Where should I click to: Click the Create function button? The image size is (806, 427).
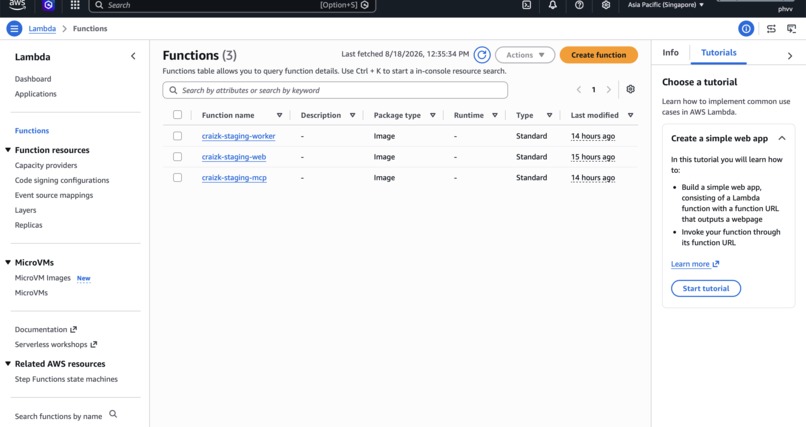[598, 55]
